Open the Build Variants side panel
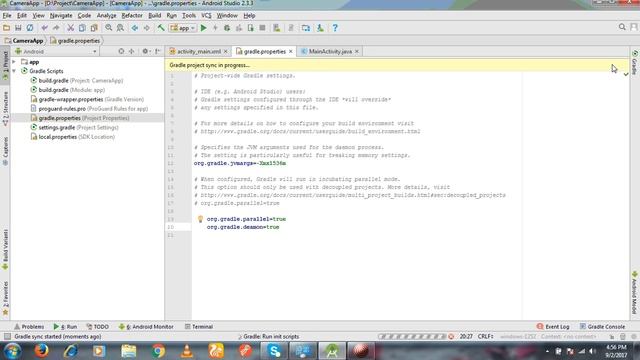This screenshot has width=640, height=360. [x=5, y=250]
